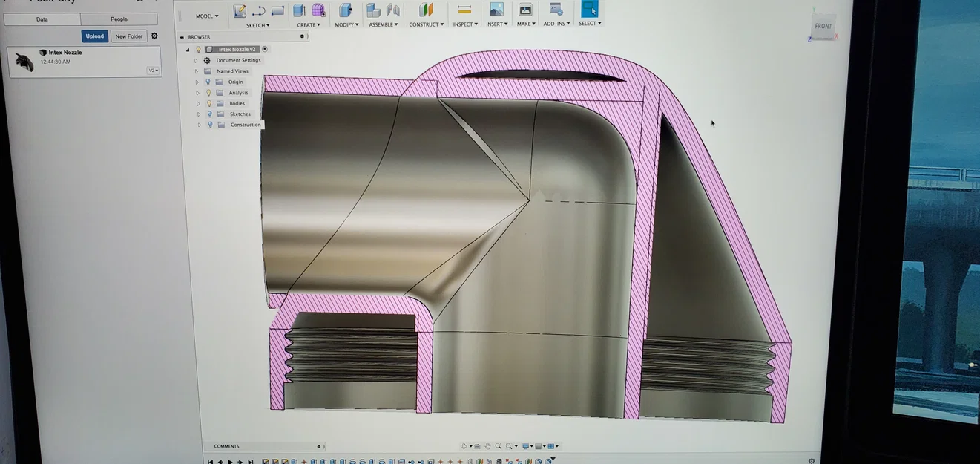This screenshot has width=980, height=464.
Task: Click the Create Form purple sphere icon
Action: coord(318,10)
